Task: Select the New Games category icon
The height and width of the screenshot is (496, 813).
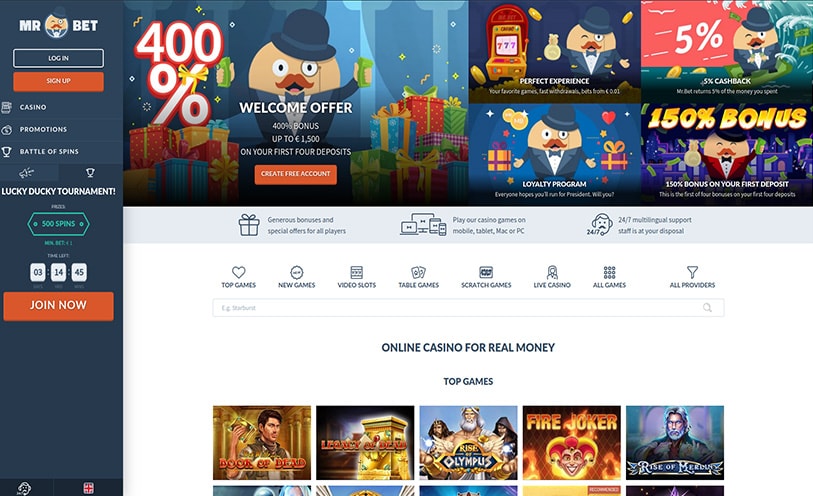Action: click(297, 272)
